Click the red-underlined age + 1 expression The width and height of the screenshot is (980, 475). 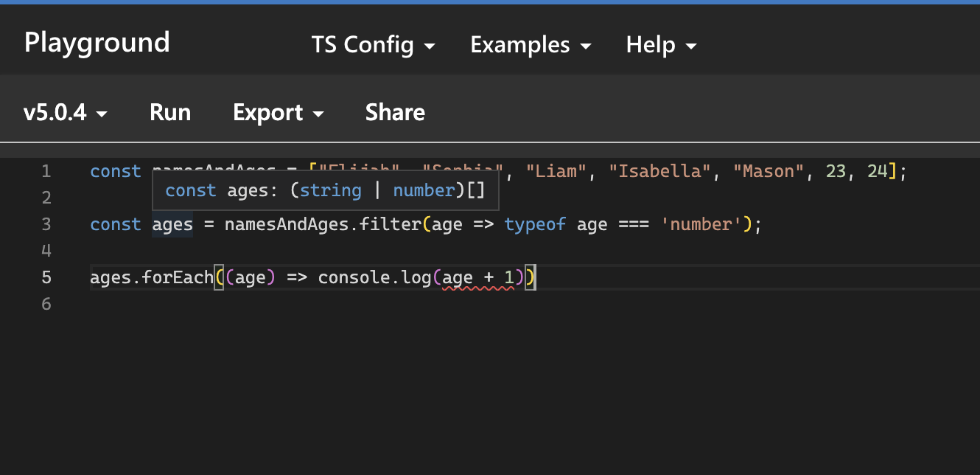(479, 277)
